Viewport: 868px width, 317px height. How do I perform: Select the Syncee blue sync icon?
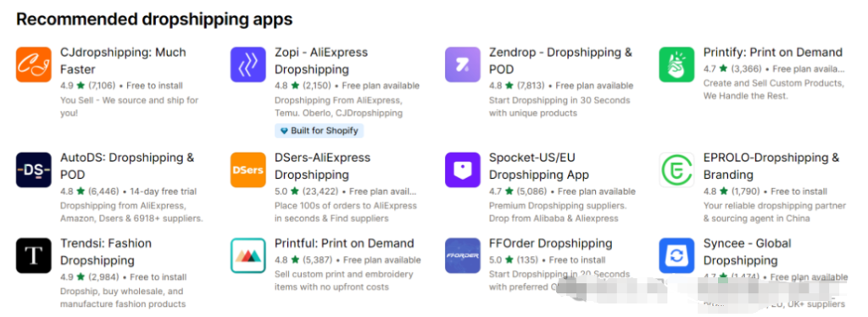pos(676,256)
